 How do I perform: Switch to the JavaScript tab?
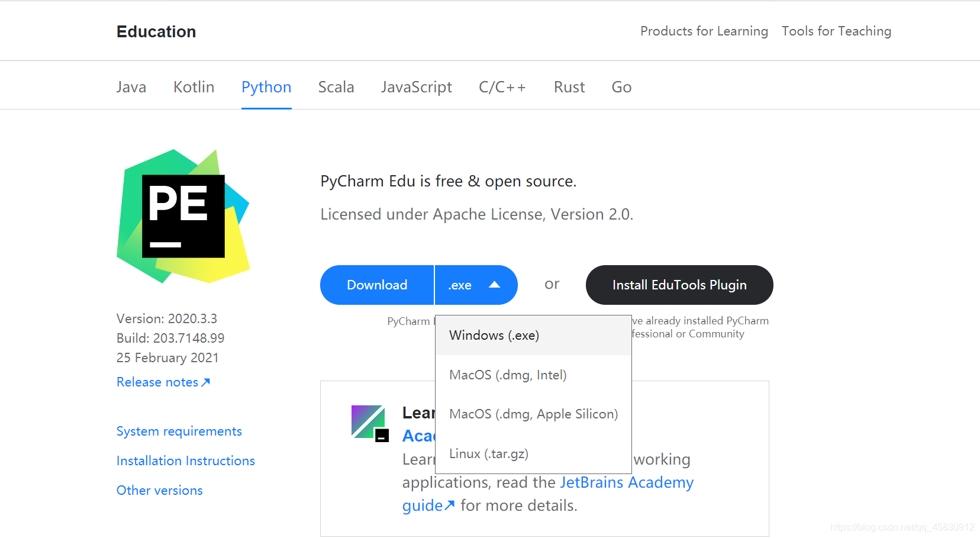[x=417, y=87]
